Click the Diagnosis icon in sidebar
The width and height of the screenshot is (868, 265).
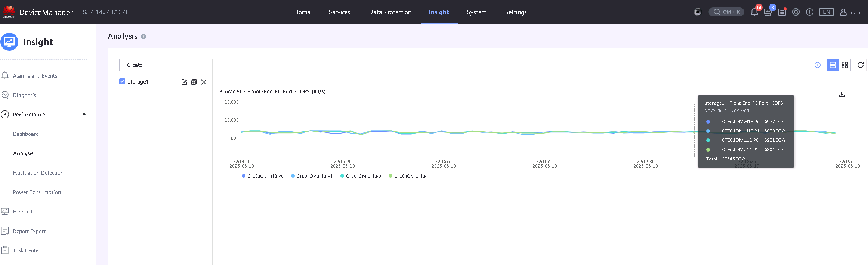5,95
